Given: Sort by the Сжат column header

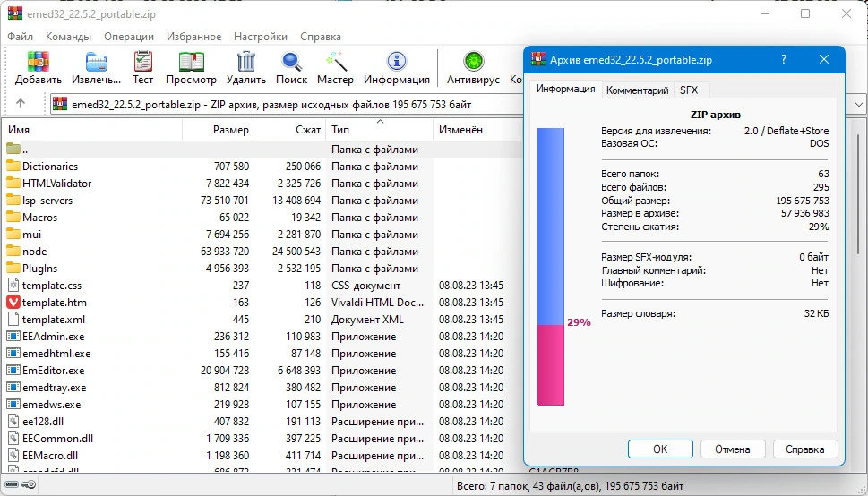Looking at the screenshot, I should click(x=289, y=130).
